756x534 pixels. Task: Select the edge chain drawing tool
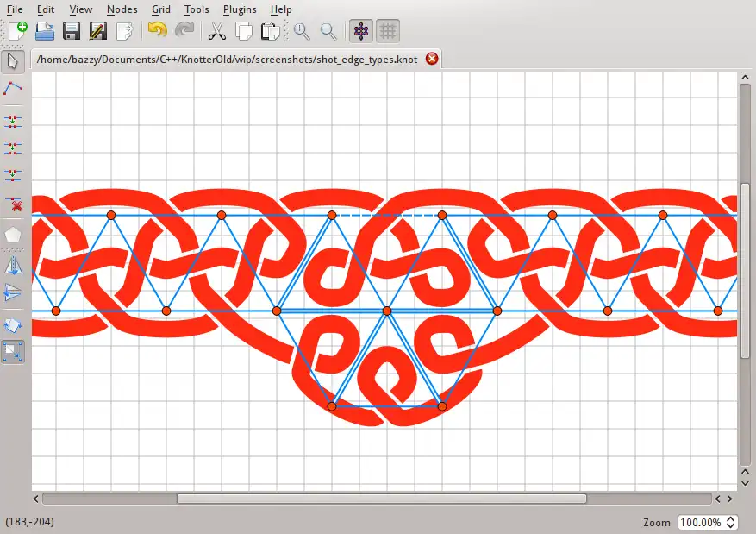[13, 88]
